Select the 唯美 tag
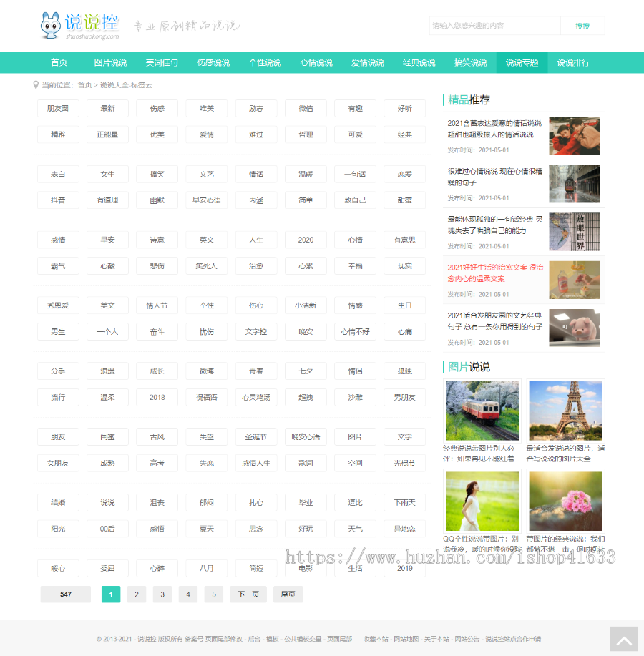This screenshot has height=656, width=644. pos(207,108)
